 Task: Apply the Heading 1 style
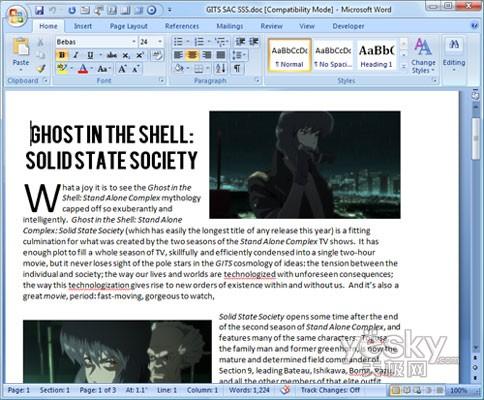[377, 55]
